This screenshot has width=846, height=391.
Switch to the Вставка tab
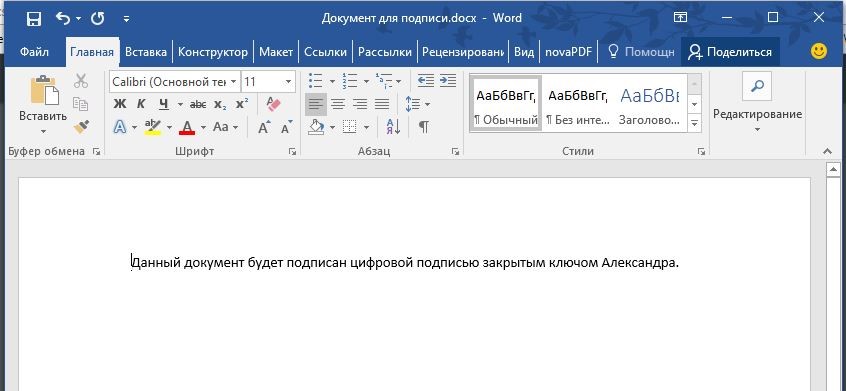coord(146,52)
